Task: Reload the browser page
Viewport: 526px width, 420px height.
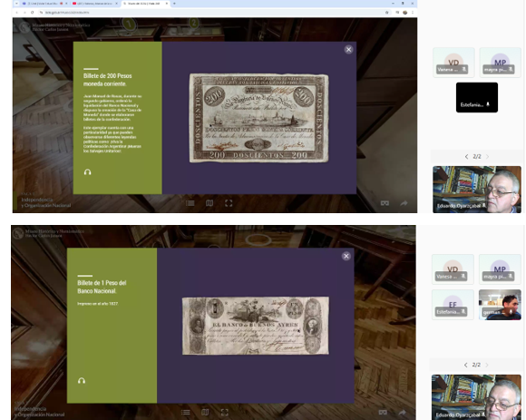Action: 33,13
